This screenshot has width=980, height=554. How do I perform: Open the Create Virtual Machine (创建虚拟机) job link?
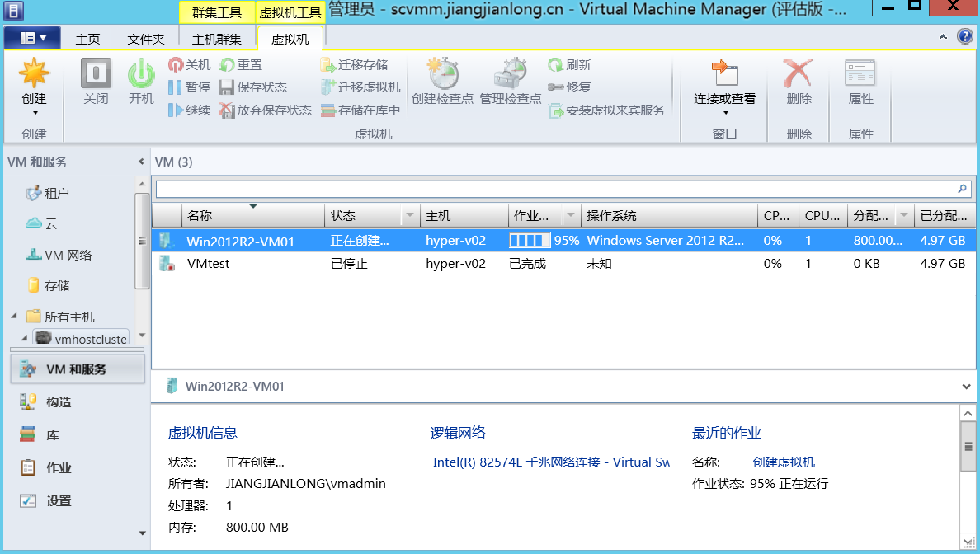click(x=784, y=462)
